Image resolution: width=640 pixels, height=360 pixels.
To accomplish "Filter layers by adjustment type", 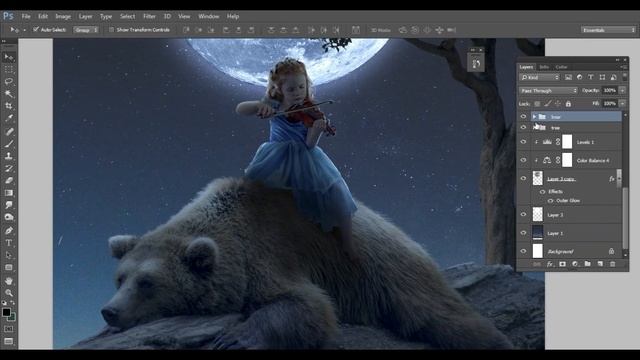I will (580, 77).
